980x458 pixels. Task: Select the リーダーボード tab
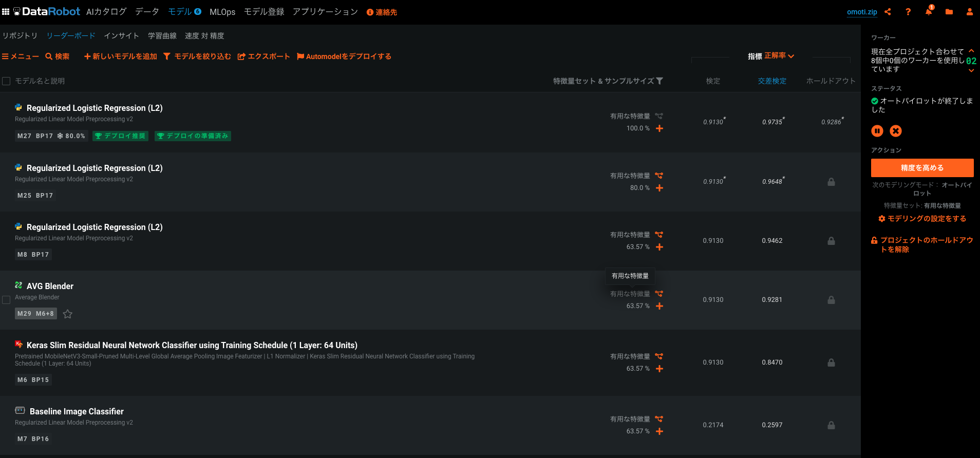point(71,35)
